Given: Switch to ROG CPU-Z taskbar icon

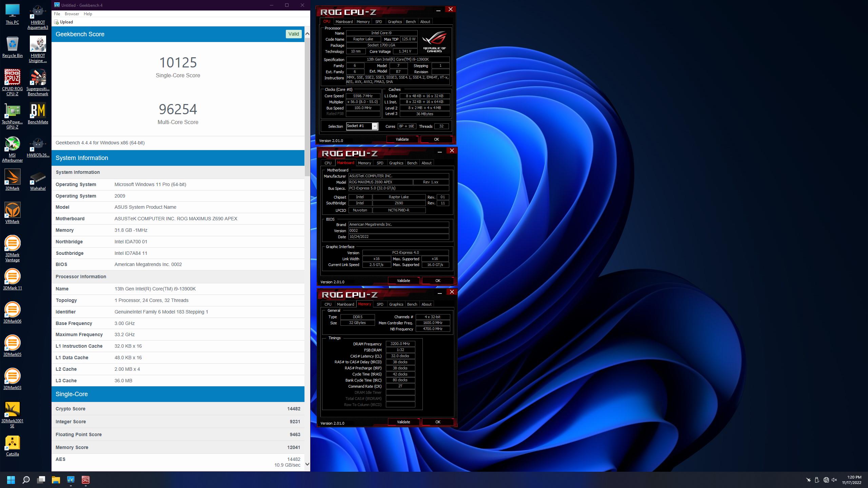Looking at the screenshot, I should 86,480.
